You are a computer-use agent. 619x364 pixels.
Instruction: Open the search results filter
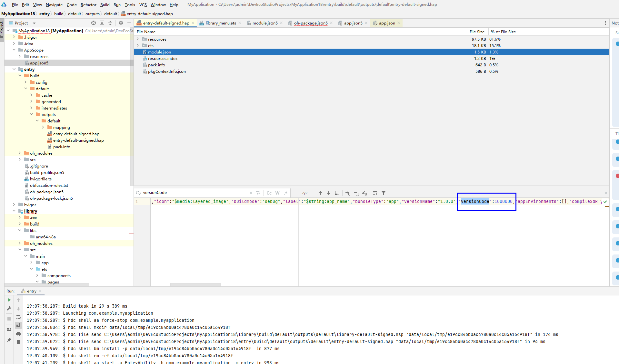(x=384, y=193)
